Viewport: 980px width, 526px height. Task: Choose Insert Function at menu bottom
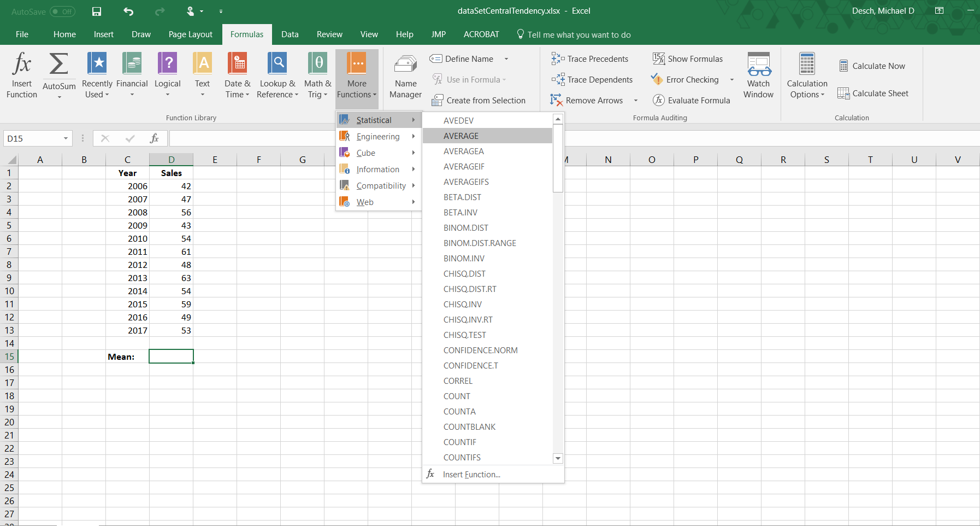point(471,475)
